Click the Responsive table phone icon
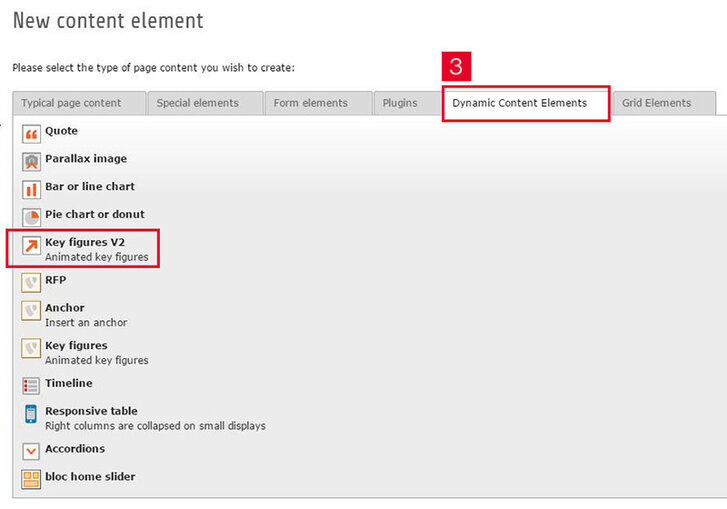The height and width of the screenshot is (509, 727). [x=31, y=414]
